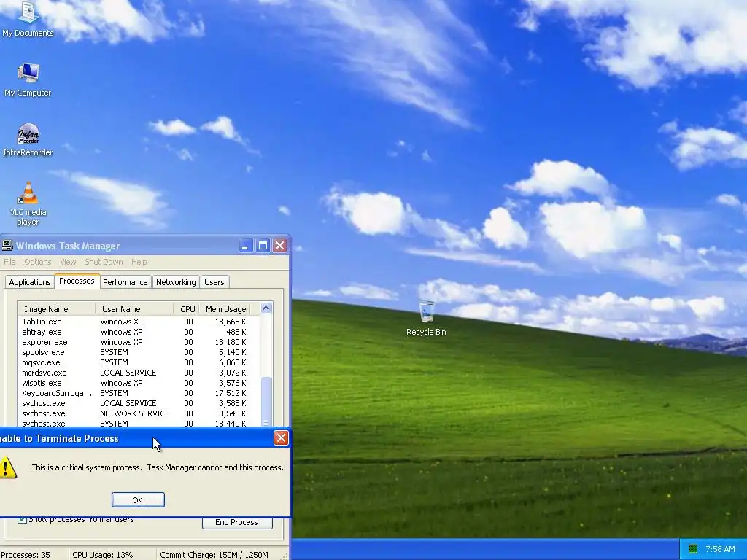Click the Task Manager title bar icon

coord(7,246)
